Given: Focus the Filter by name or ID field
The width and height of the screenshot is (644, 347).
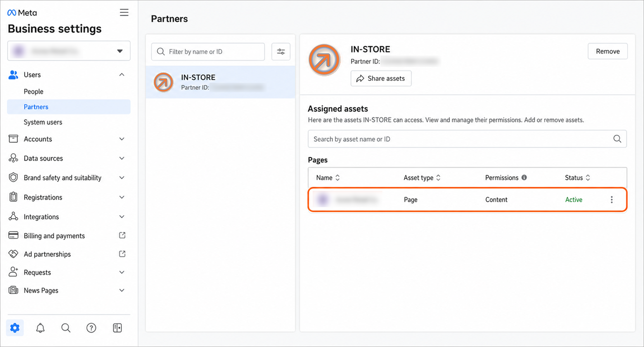Looking at the screenshot, I should click(208, 52).
